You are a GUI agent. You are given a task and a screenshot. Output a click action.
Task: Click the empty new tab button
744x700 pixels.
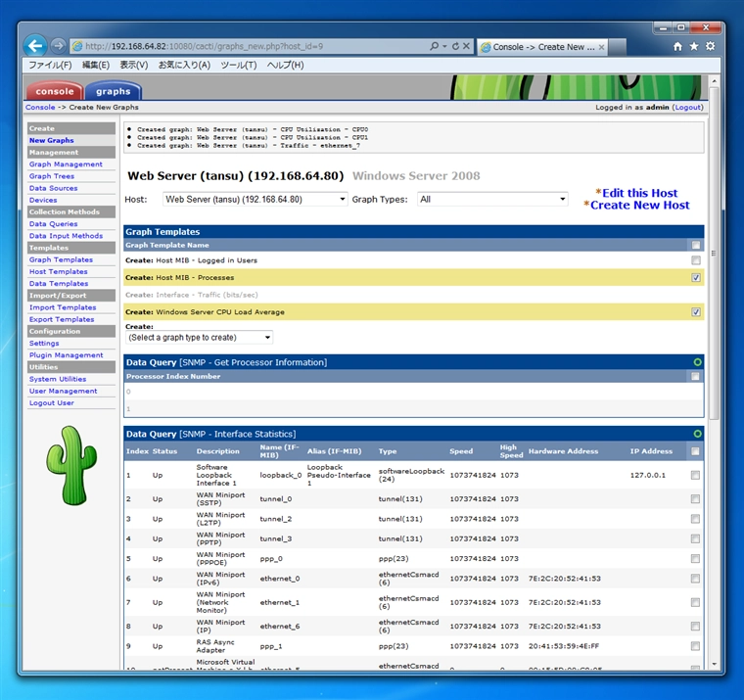[x=617, y=47]
